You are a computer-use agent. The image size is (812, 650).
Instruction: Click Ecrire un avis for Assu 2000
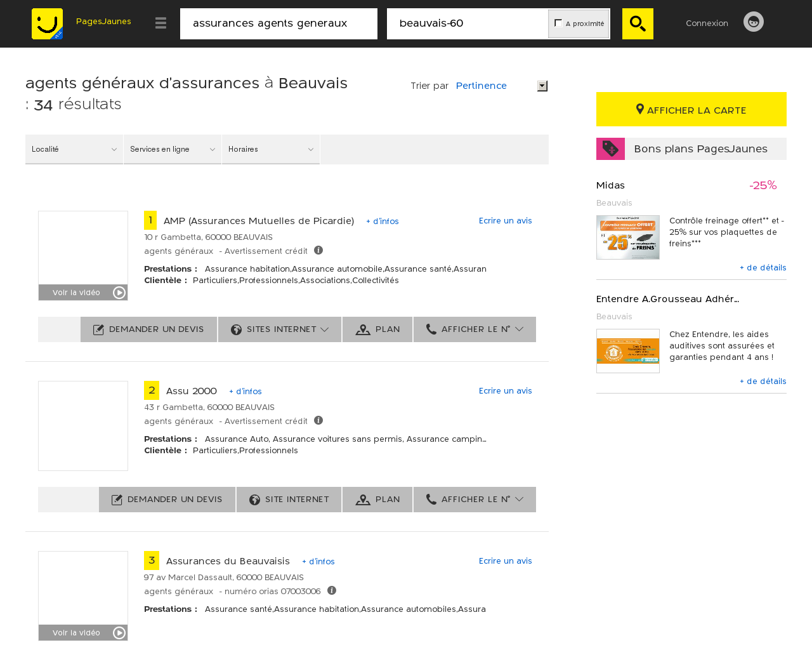click(x=506, y=391)
